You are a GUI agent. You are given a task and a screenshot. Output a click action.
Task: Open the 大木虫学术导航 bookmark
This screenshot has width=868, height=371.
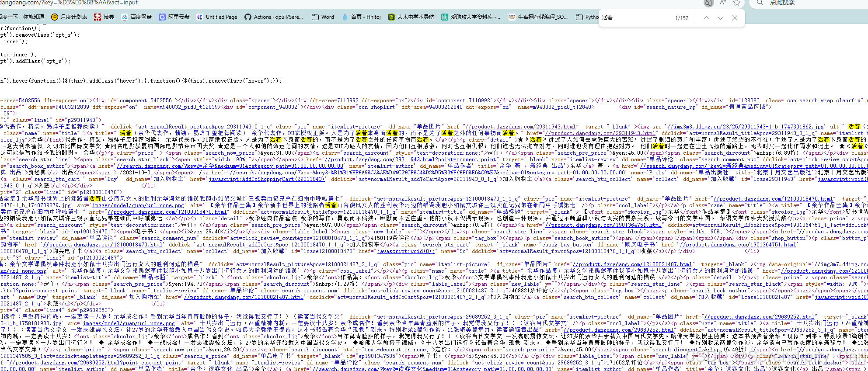click(411, 17)
